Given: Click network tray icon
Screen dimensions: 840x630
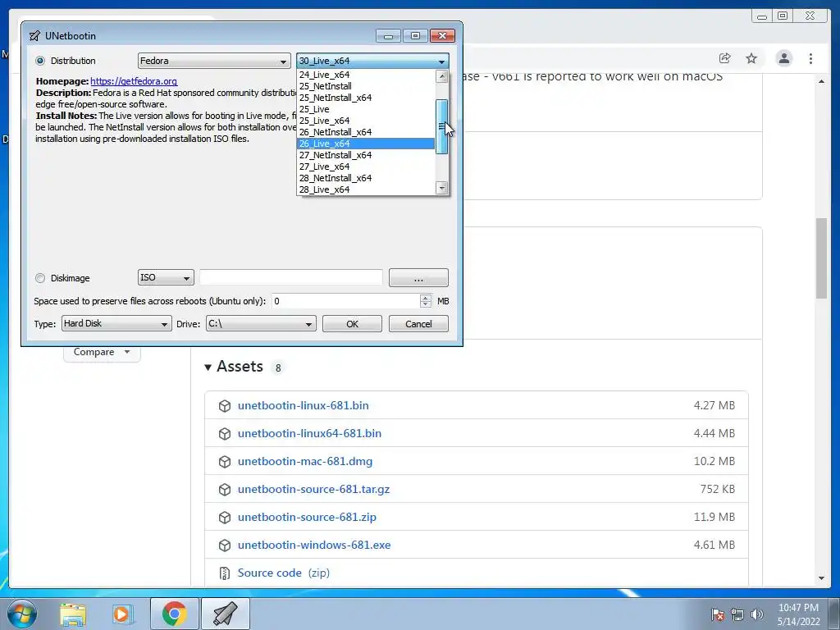Looking at the screenshot, I should pyautogui.click(x=737, y=614).
